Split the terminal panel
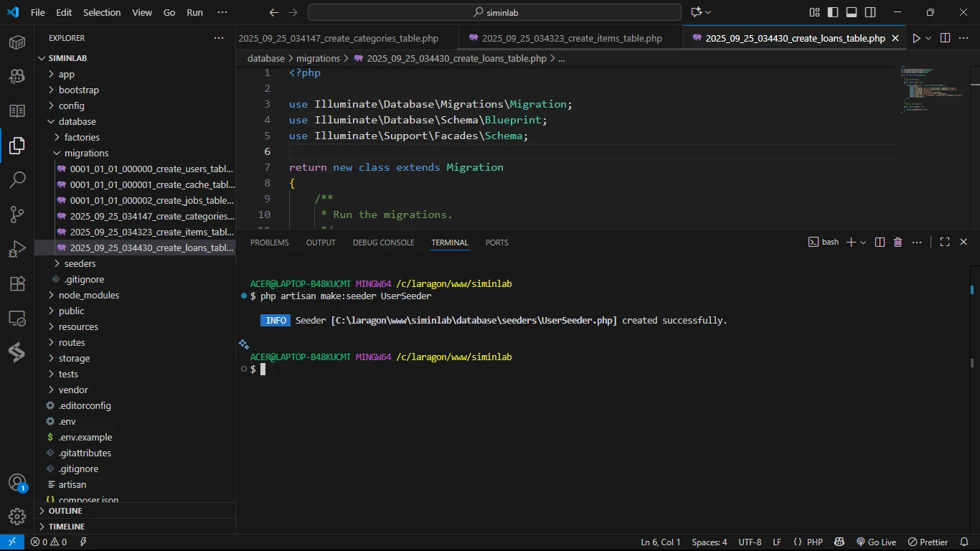The image size is (980, 551). [x=880, y=242]
